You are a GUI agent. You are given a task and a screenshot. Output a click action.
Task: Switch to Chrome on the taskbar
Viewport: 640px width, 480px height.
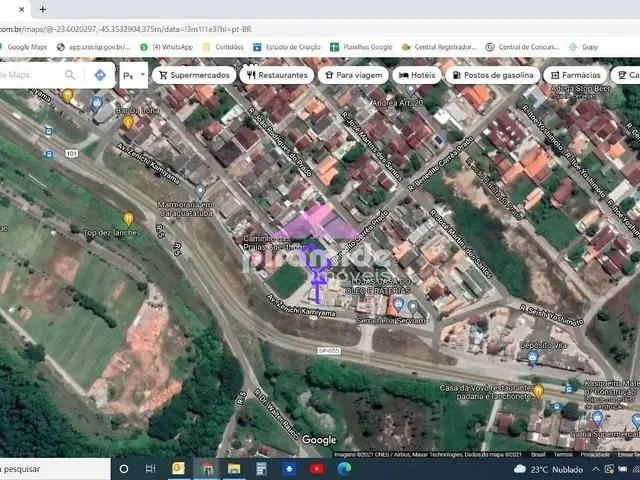[x=207, y=469]
